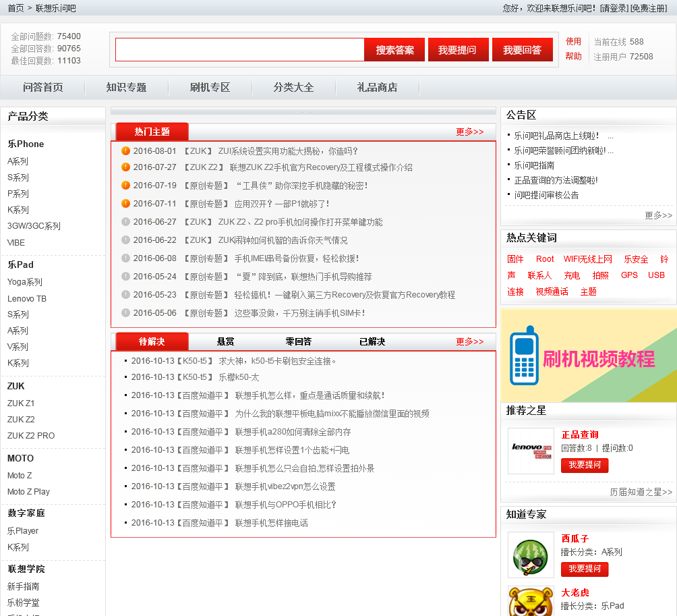Click the 我要提问 button in search bar
The width and height of the screenshot is (677, 616).
[x=458, y=50]
